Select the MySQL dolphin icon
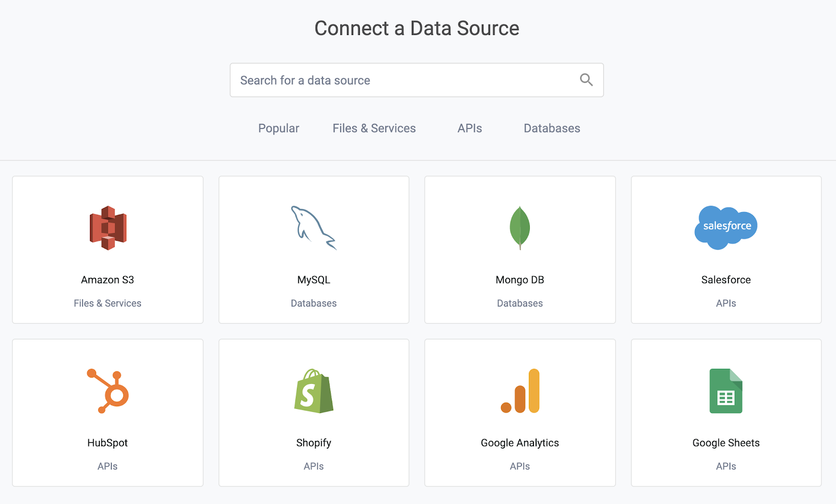The image size is (836, 504). click(x=313, y=228)
